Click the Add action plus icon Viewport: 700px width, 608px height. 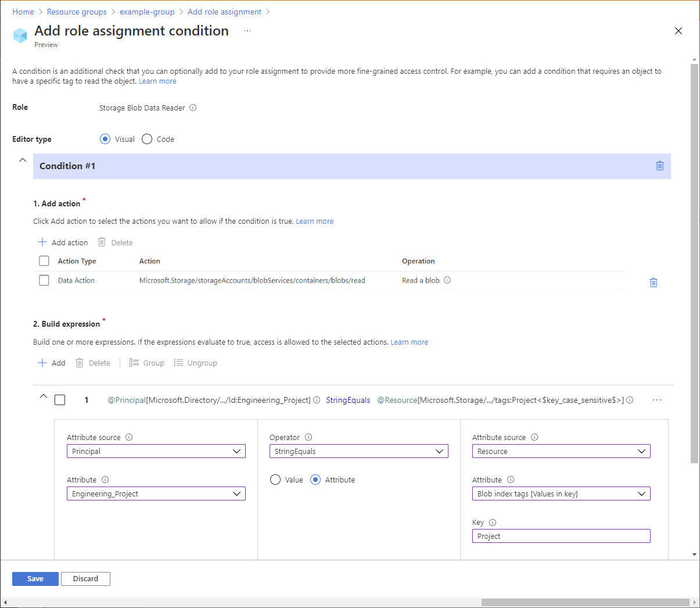(44, 242)
